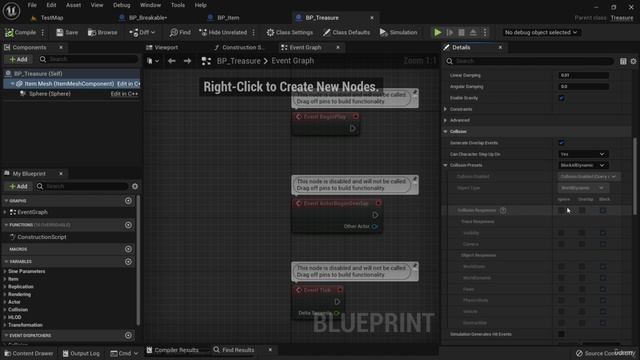The height and width of the screenshot is (360, 640).
Task: Open the Content Drawer
Action: pyautogui.click(x=29, y=353)
